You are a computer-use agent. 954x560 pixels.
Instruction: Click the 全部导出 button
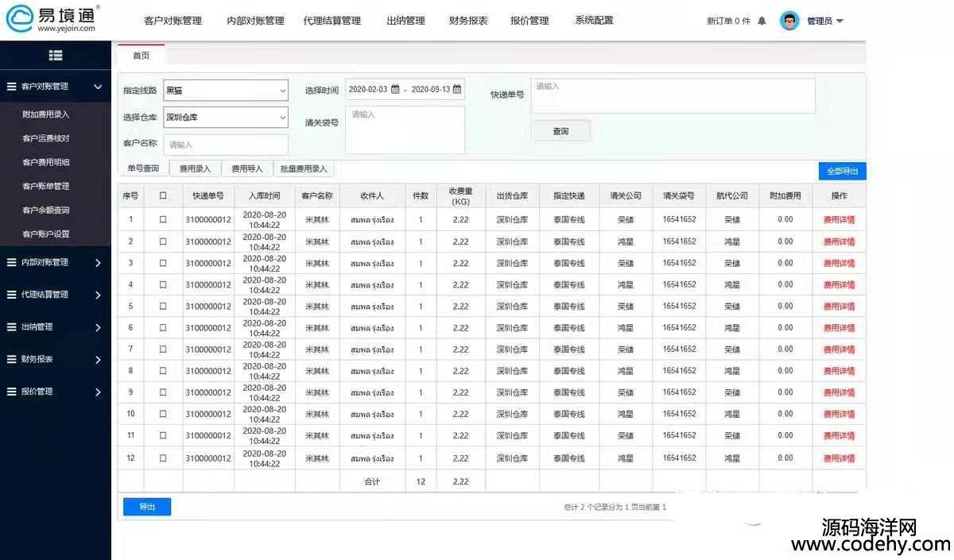(842, 171)
